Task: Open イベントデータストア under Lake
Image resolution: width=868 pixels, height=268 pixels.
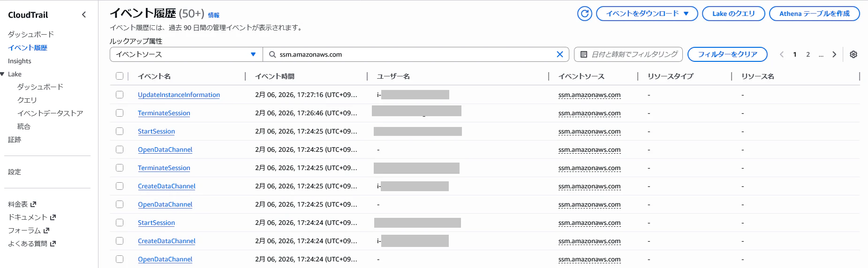Action: coord(50,113)
